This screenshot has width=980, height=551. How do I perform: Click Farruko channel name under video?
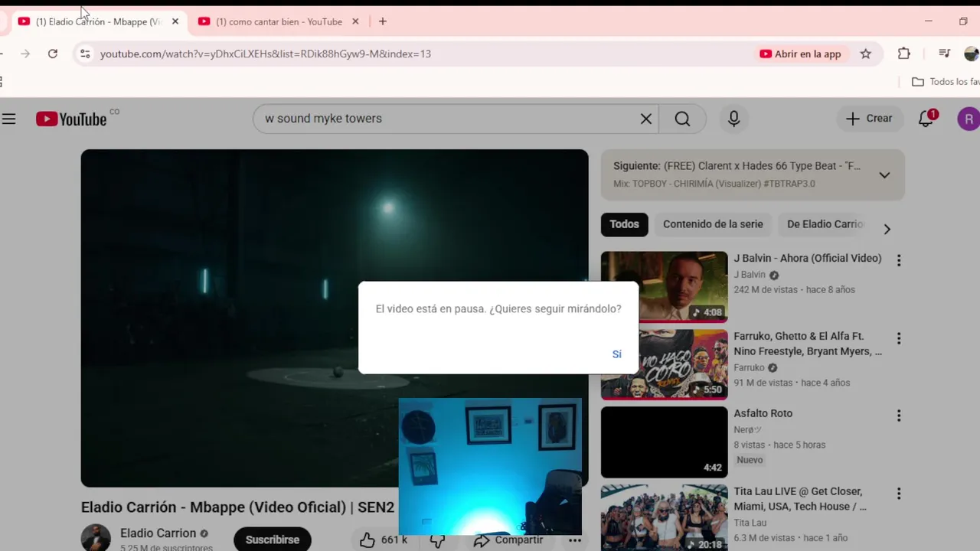pos(749,367)
